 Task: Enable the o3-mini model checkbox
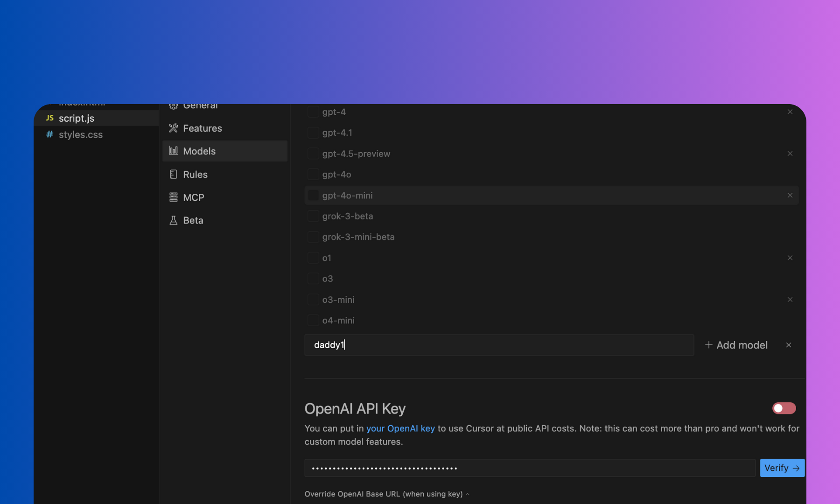[x=313, y=300]
